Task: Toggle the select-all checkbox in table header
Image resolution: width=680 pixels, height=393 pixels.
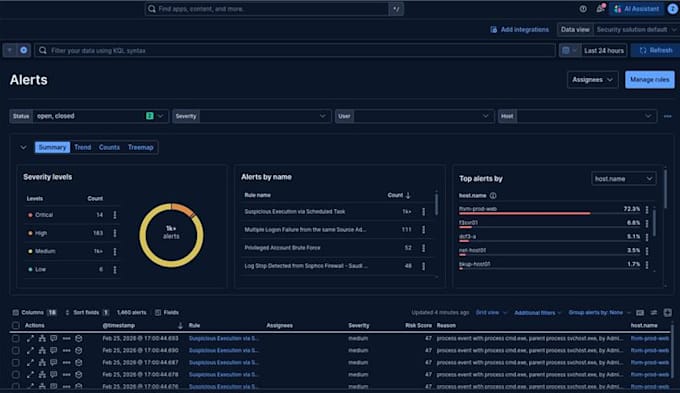Action: click(x=16, y=325)
